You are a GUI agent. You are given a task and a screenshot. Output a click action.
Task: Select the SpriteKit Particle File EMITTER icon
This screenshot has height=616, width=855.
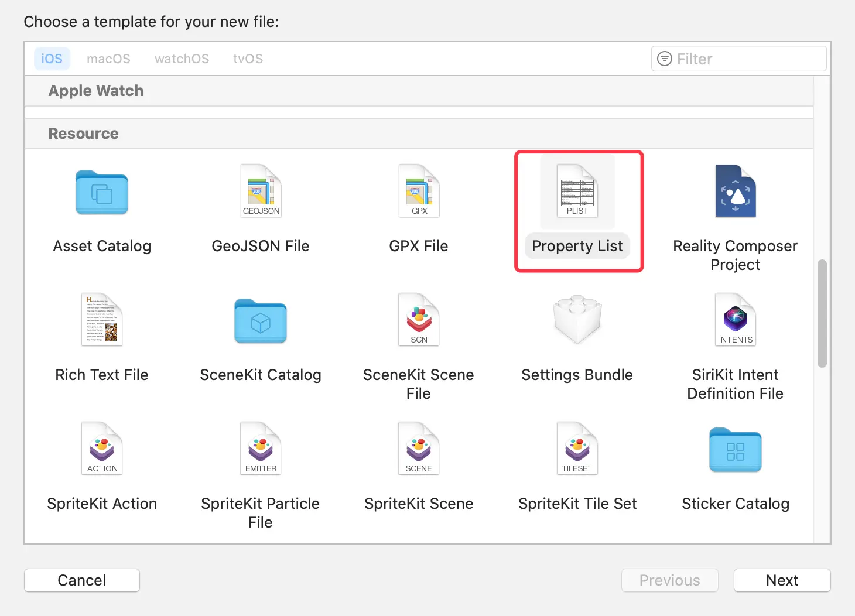tap(261, 449)
